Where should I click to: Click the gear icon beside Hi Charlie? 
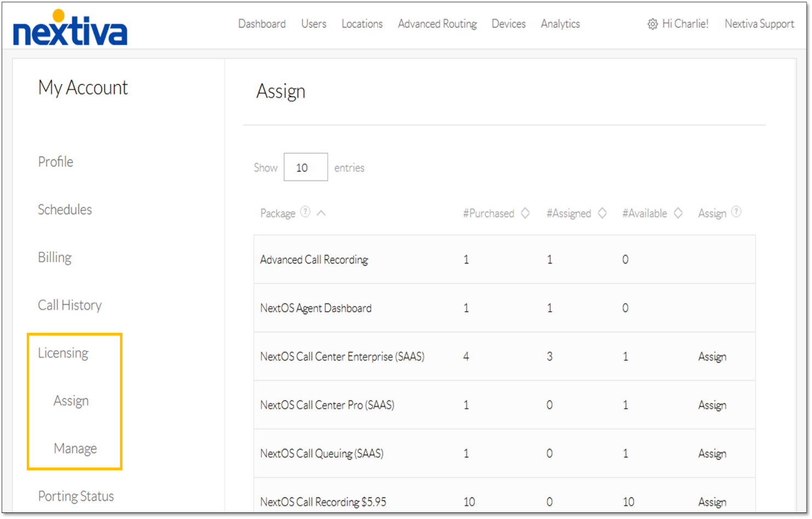(652, 24)
